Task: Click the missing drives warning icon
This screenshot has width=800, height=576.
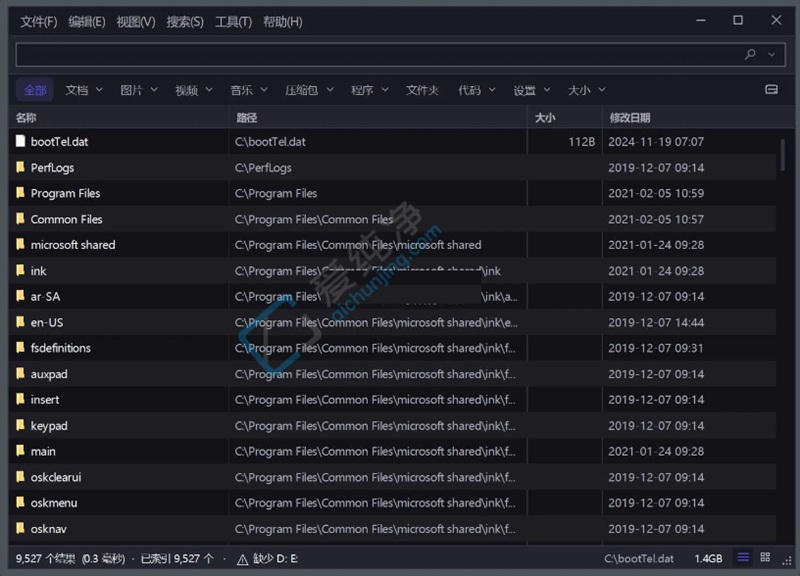Action: point(242,560)
